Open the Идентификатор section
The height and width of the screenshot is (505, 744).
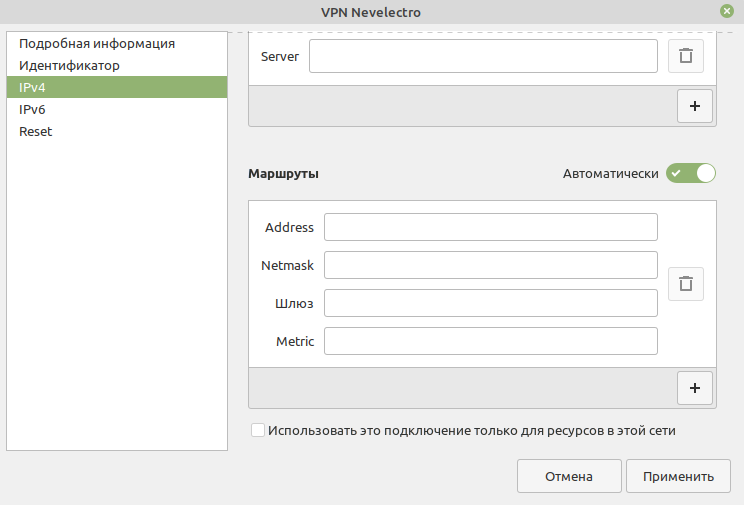117,65
